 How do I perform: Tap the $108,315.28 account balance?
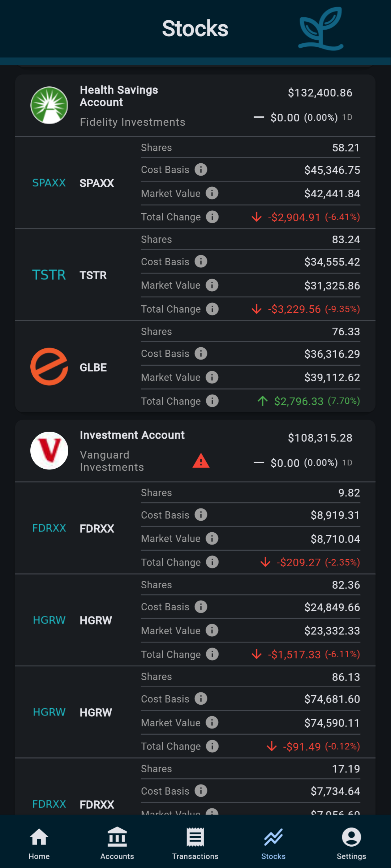(x=320, y=438)
